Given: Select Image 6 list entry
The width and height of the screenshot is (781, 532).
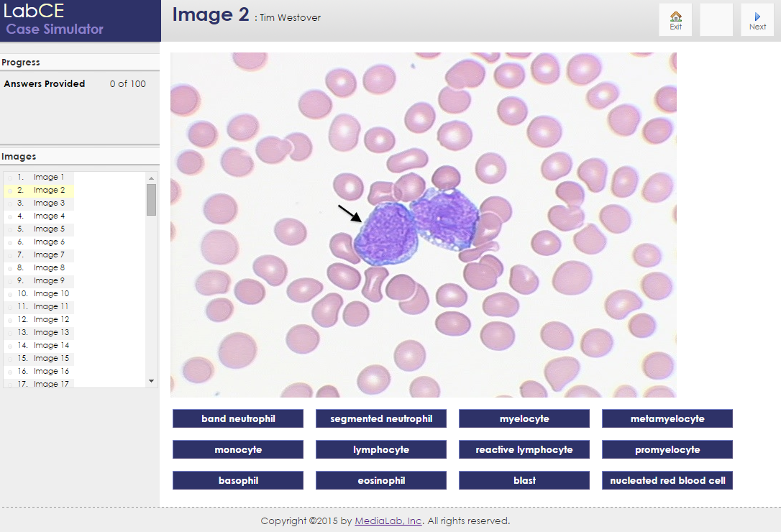Looking at the screenshot, I should [x=39, y=242].
